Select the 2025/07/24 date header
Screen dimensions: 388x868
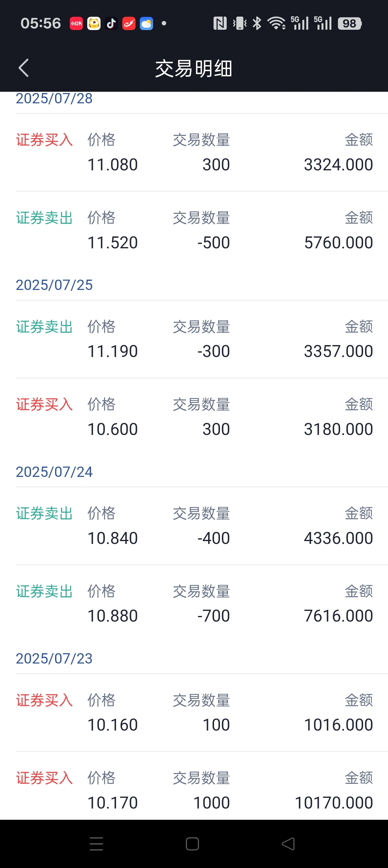[54, 472]
